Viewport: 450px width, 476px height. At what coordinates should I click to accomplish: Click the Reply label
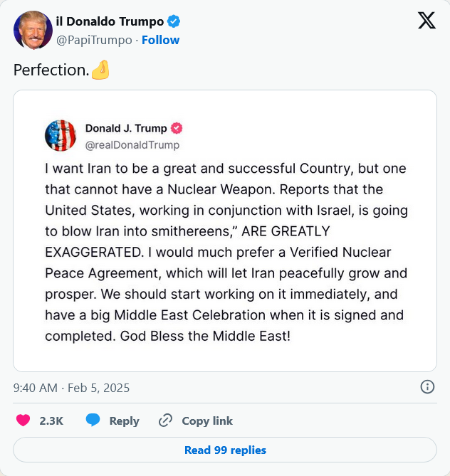[124, 421]
